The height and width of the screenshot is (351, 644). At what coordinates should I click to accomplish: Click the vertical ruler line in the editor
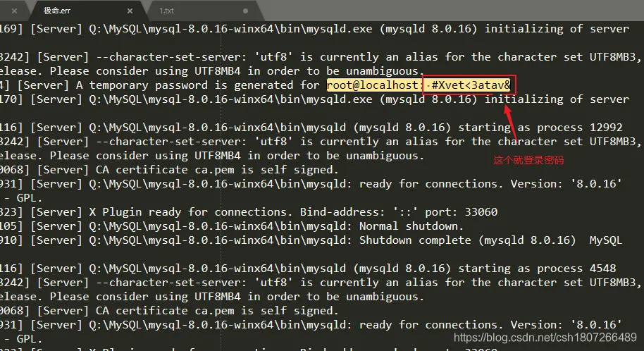221,185
